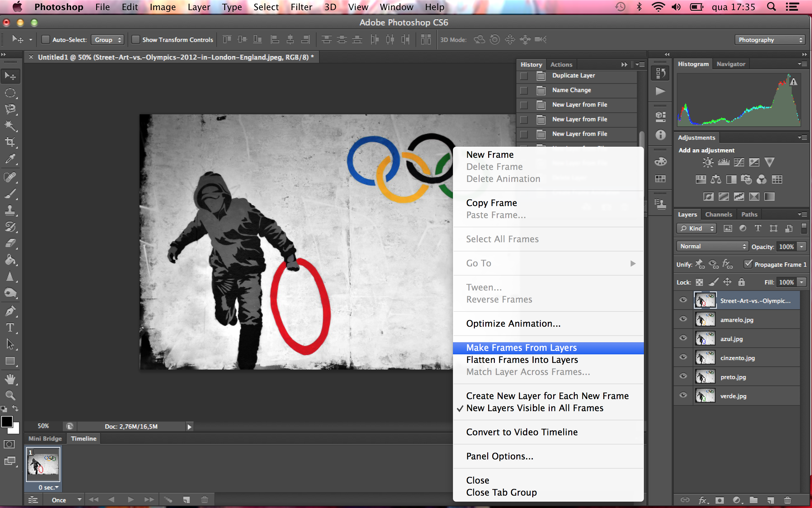Viewport: 812px width, 508px height.
Task: Select the Zoom tool
Action: click(x=10, y=395)
